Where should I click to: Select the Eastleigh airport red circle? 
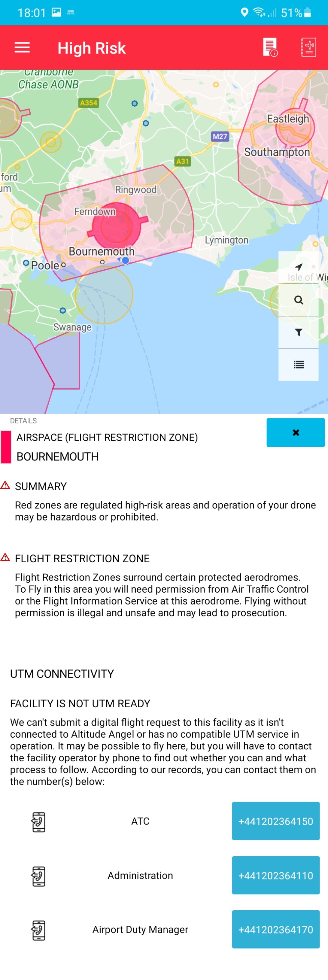295,128
